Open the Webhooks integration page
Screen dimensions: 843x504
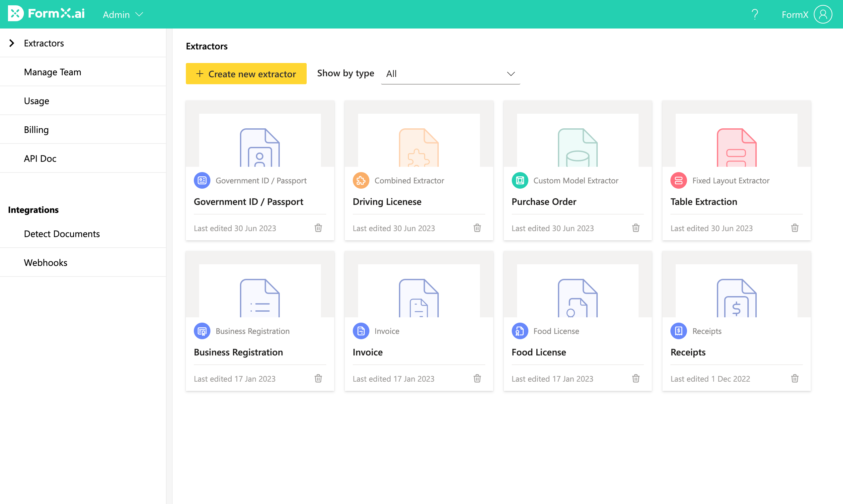tap(45, 263)
